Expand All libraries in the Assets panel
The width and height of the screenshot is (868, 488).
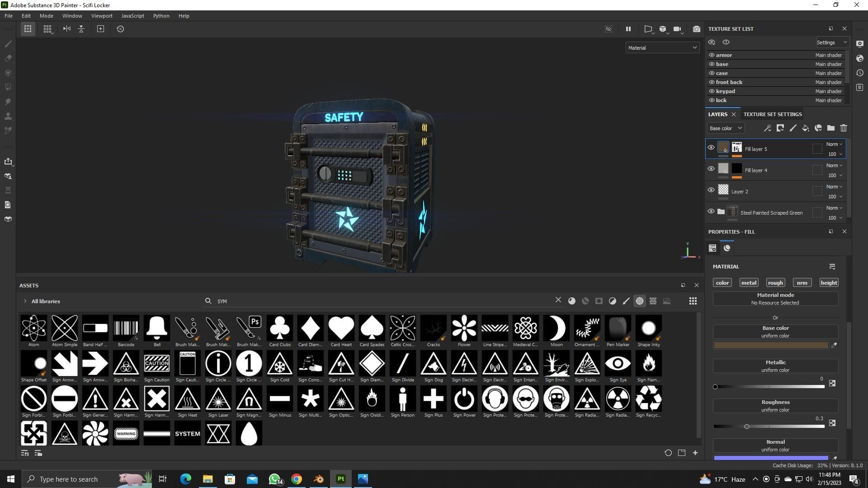coord(25,301)
